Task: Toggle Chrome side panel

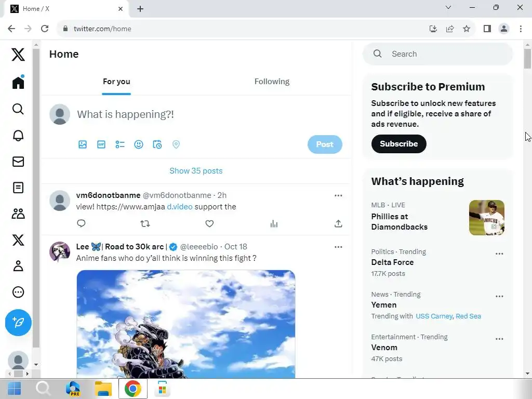Action: tap(487, 29)
